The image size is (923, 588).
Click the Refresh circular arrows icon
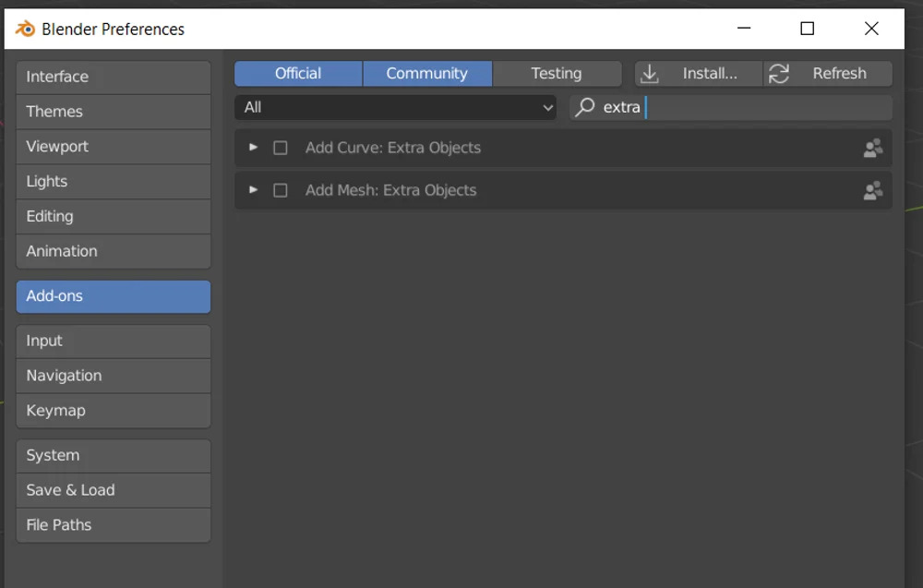tap(779, 74)
